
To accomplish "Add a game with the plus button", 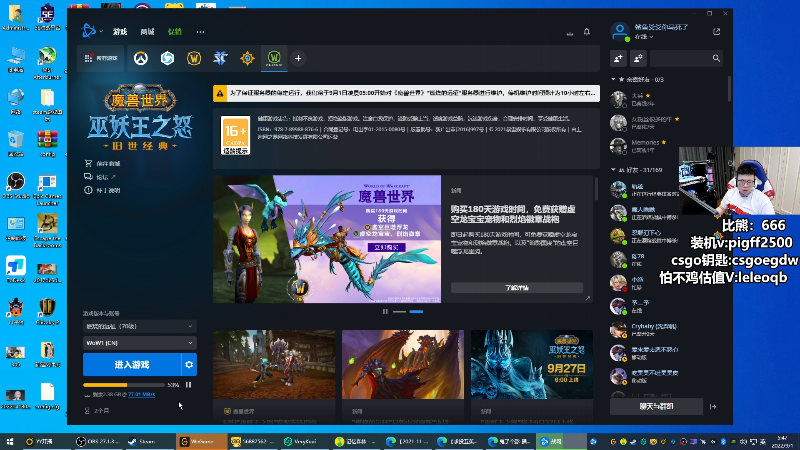I will tap(298, 58).
